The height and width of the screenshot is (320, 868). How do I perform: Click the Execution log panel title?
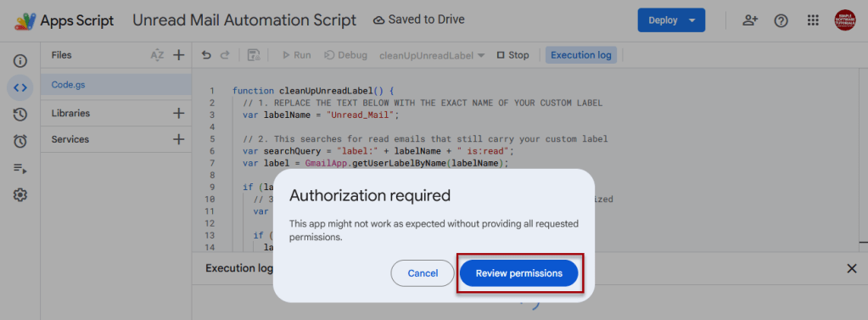point(239,268)
